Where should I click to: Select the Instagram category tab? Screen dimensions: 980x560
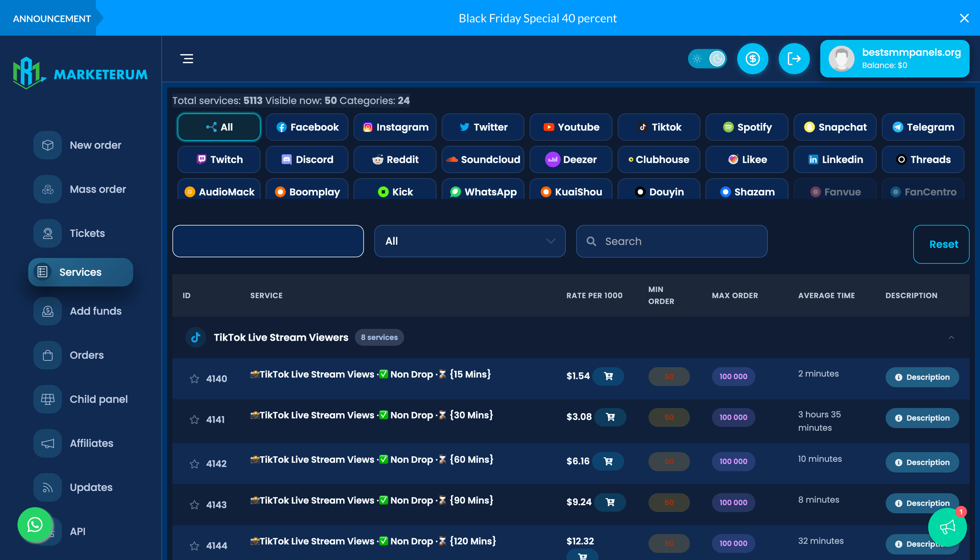tap(395, 127)
